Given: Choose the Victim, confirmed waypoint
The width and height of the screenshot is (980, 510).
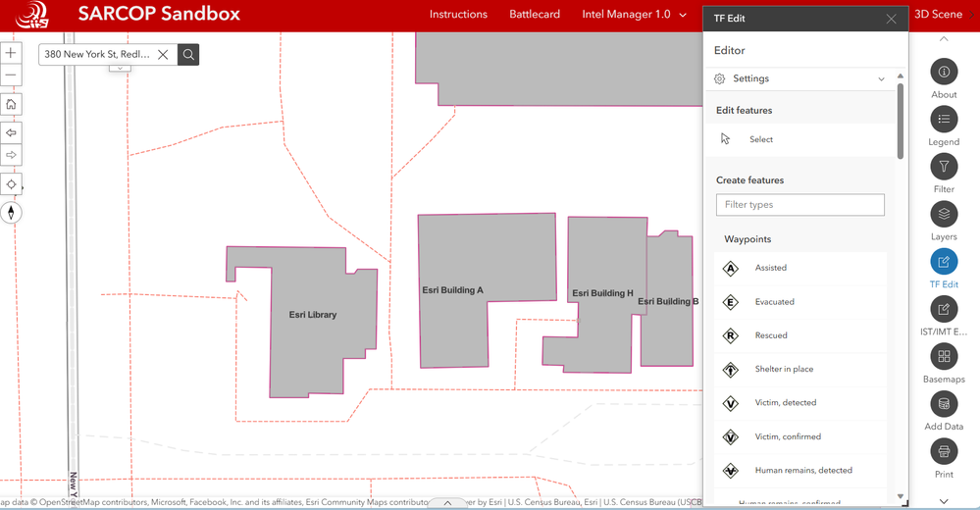Looking at the screenshot, I should click(x=800, y=436).
